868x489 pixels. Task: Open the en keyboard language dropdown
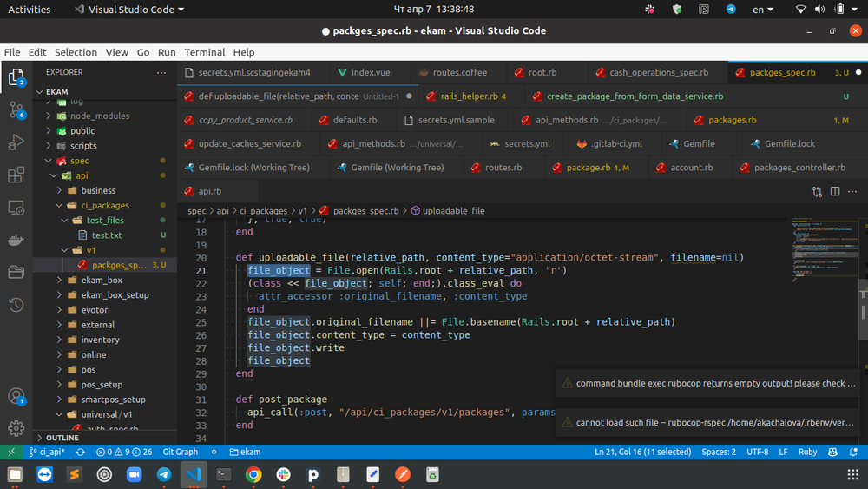point(763,10)
